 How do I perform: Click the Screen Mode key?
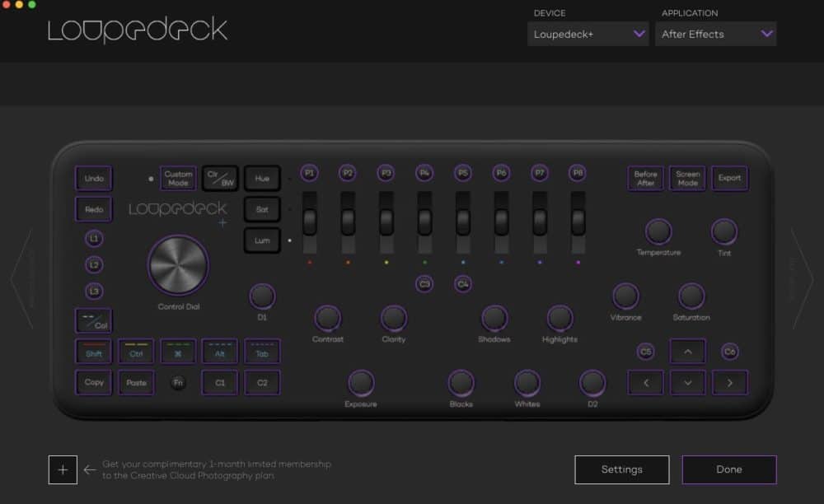687,179
